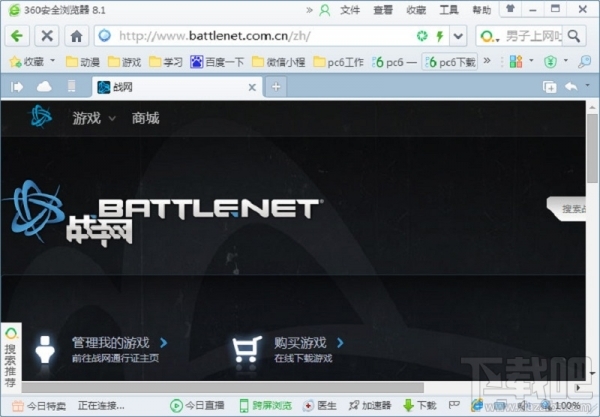Click the vertical scrollbar thumb
This screenshot has width=600, height=417.
593,149
